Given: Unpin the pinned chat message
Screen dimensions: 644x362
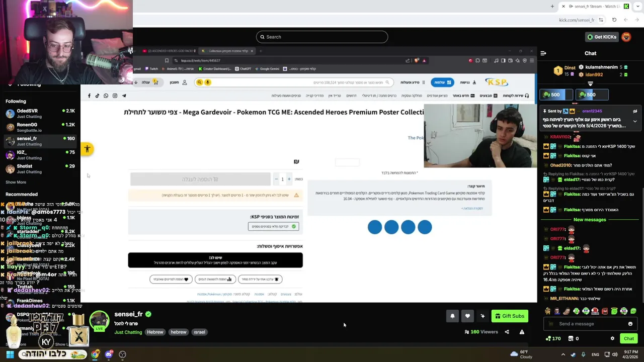Looking at the screenshot, I should [x=635, y=111].
